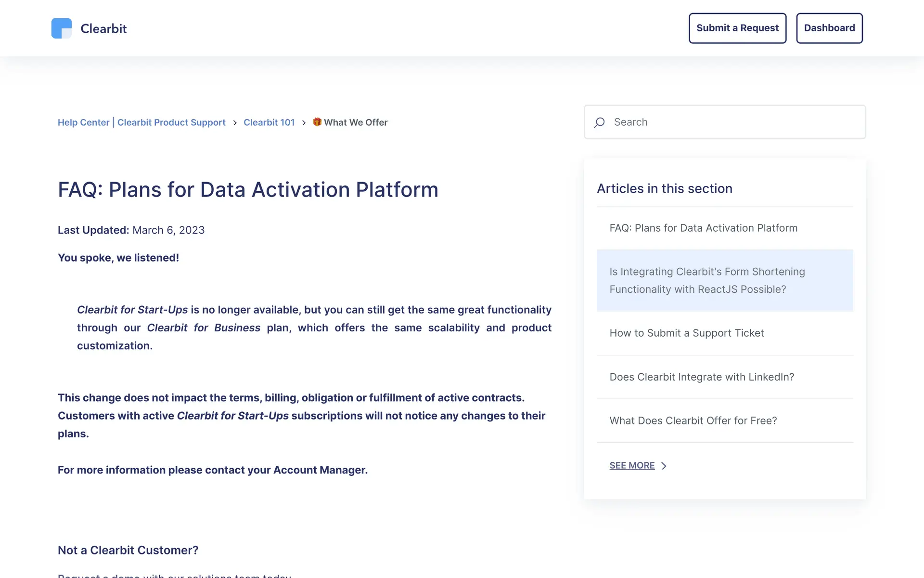Image resolution: width=924 pixels, height=578 pixels.
Task: Open the ReactJS Form Shortening article
Action: point(707,280)
